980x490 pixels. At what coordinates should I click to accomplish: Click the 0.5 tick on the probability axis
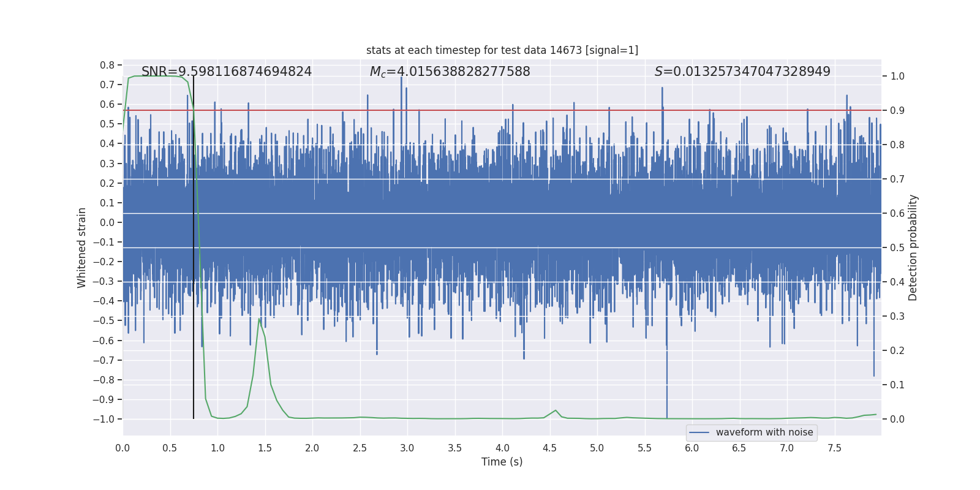click(x=897, y=248)
